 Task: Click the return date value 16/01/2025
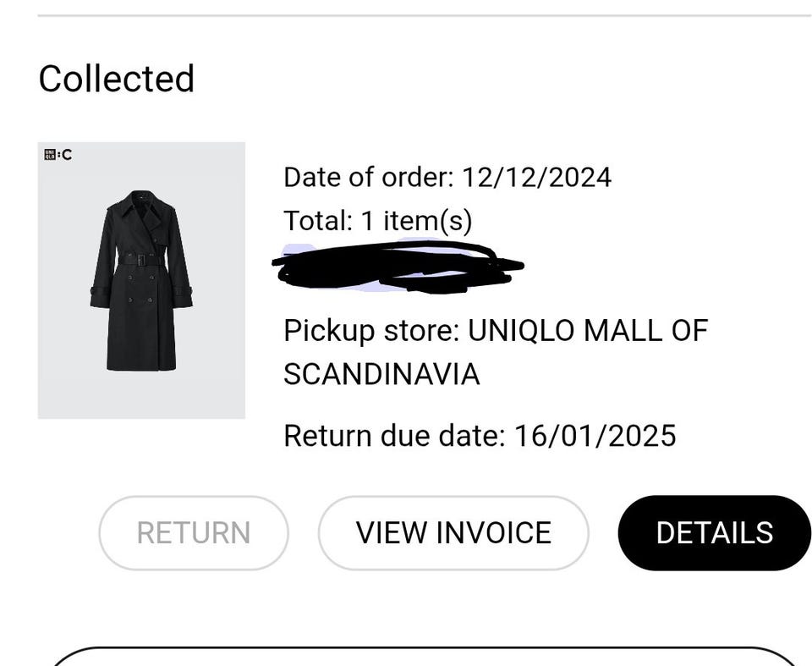click(595, 436)
